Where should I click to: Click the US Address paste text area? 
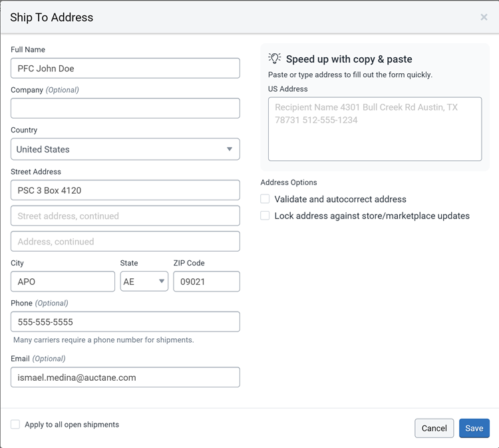(x=375, y=129)
